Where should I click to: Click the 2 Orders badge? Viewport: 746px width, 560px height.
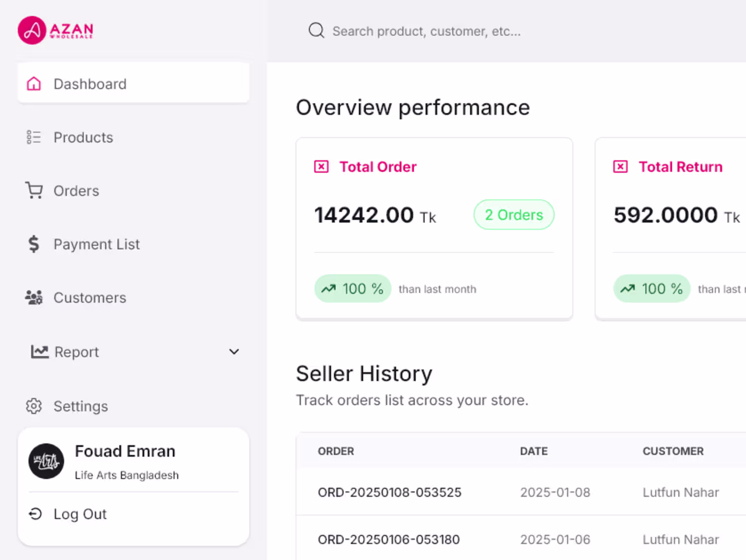pyautogui.click(x=514, y=215)
